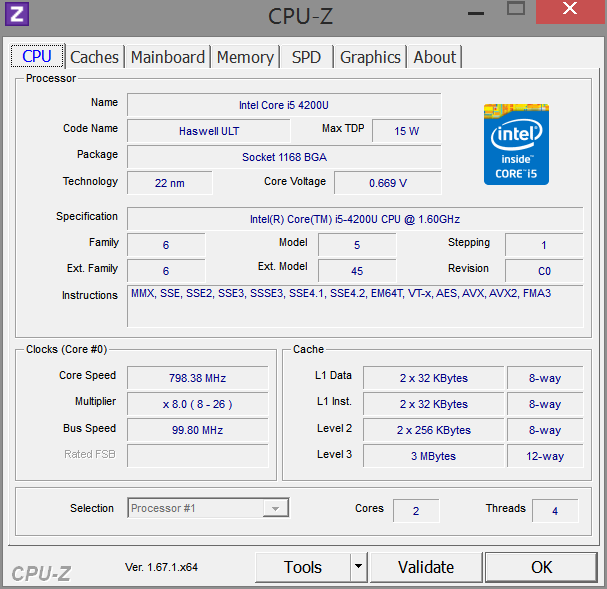
Task: Click the L1 Inst. associativity 8-way
Action: (x=545, y=404)
